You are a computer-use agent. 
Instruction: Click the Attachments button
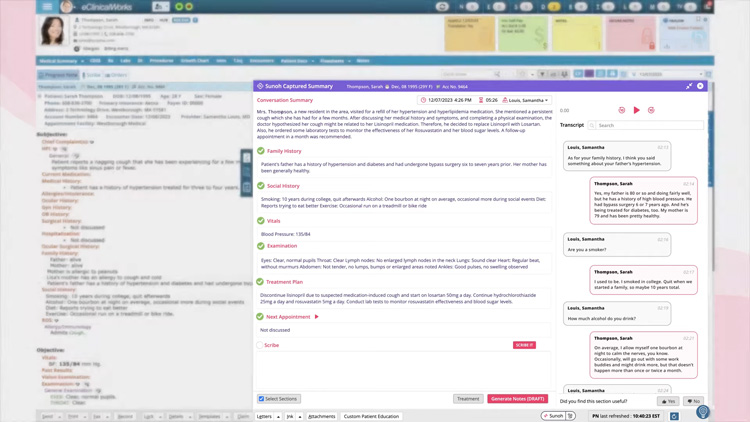pyautogui.click(x=321, y=416)
